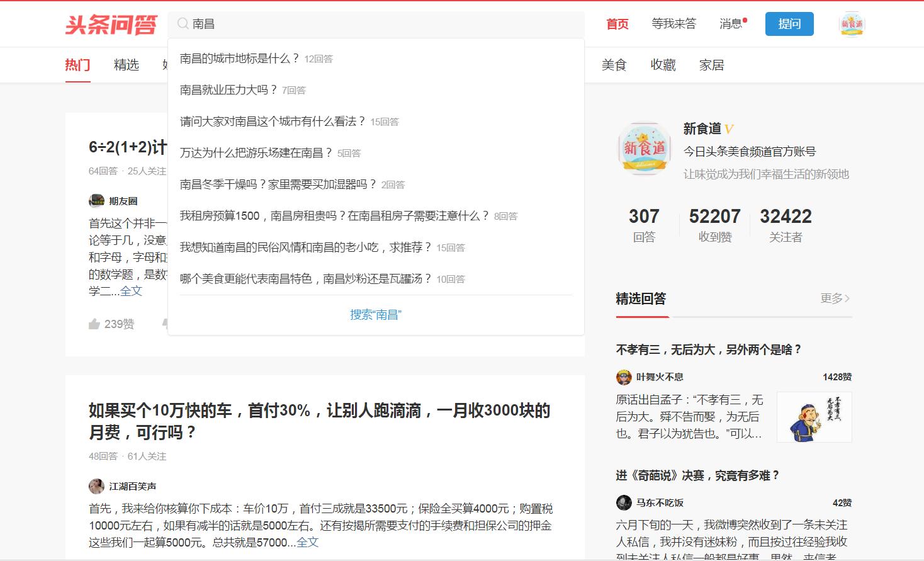Screen dimensions: 924x561
Task: Switch to the 精选 tab
Action: point(125,64)
